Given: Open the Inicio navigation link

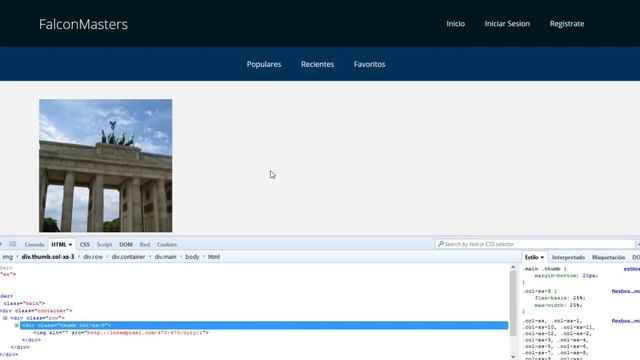Looking at the screenshot, I should click(456, 24).
